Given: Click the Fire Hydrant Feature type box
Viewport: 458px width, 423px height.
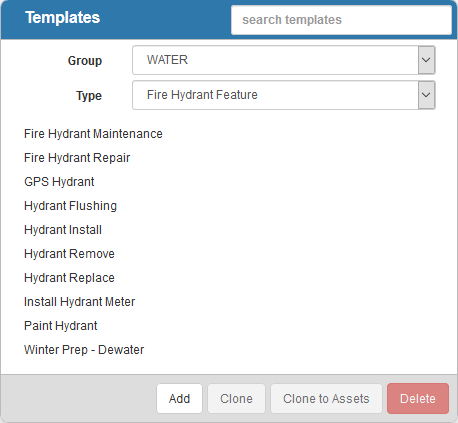Looking at the screenshot, I should coord(284,95).
